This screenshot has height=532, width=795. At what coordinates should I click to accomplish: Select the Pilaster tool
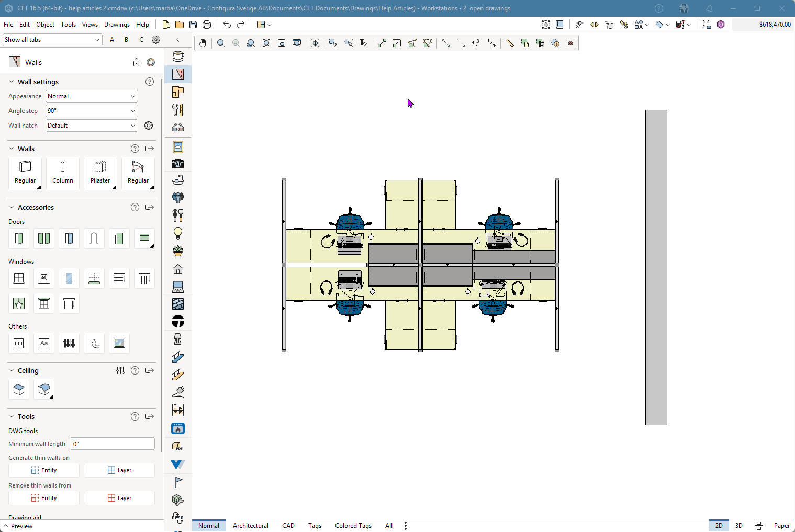(100, 173)
